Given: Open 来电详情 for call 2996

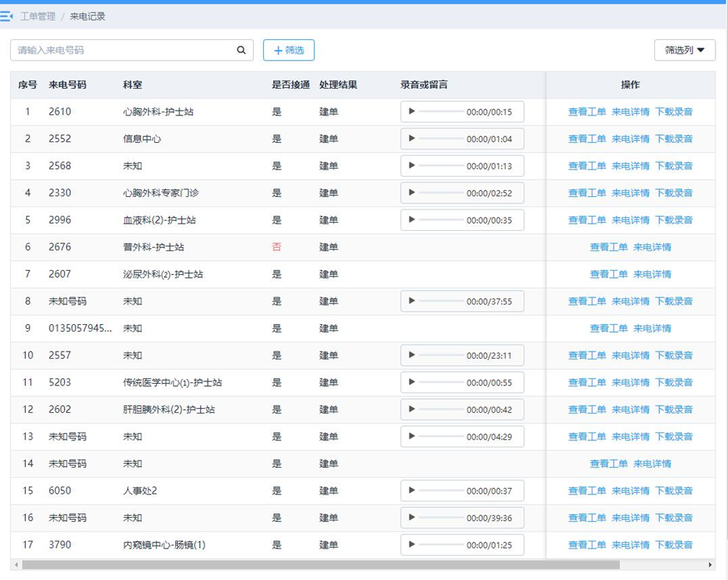Looking at the screenshot, I should (631, 220).
